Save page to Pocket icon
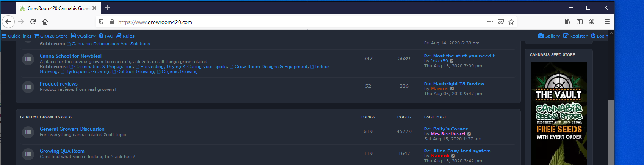This screenshot has height=165, width=644. click(500, 22)
